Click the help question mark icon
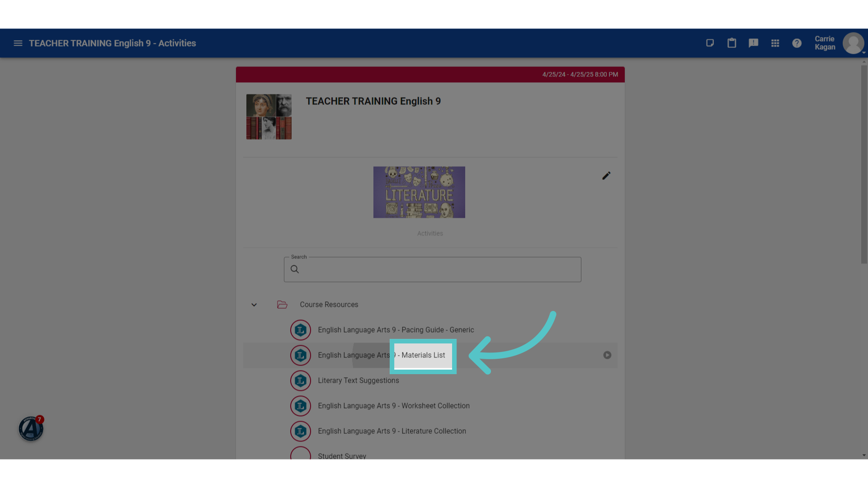868x488 pixels. pyautogui.click(x=797, y=43)
